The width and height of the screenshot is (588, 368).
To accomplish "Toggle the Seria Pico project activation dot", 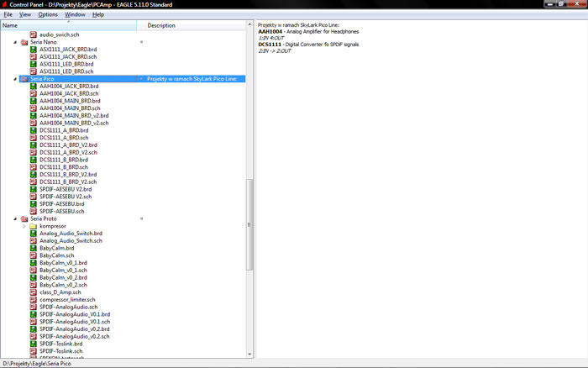I will [141, 79].
